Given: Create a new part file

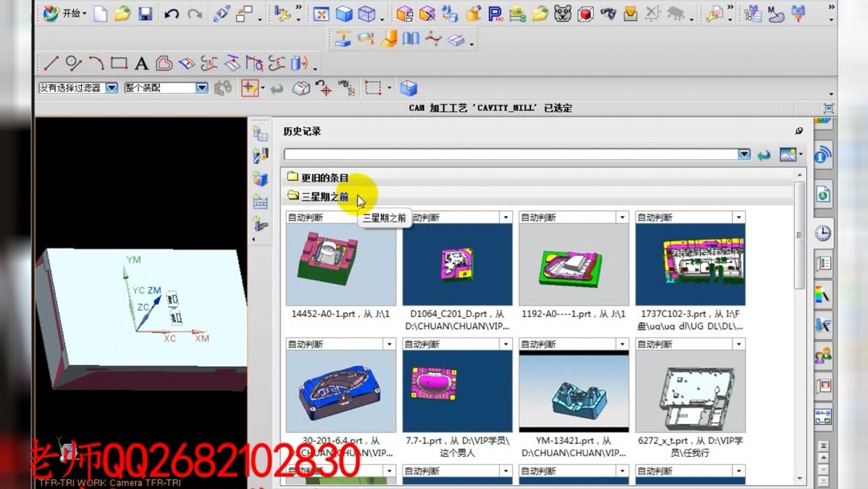Looking at the screenshot, I should [x=100, y=14].
